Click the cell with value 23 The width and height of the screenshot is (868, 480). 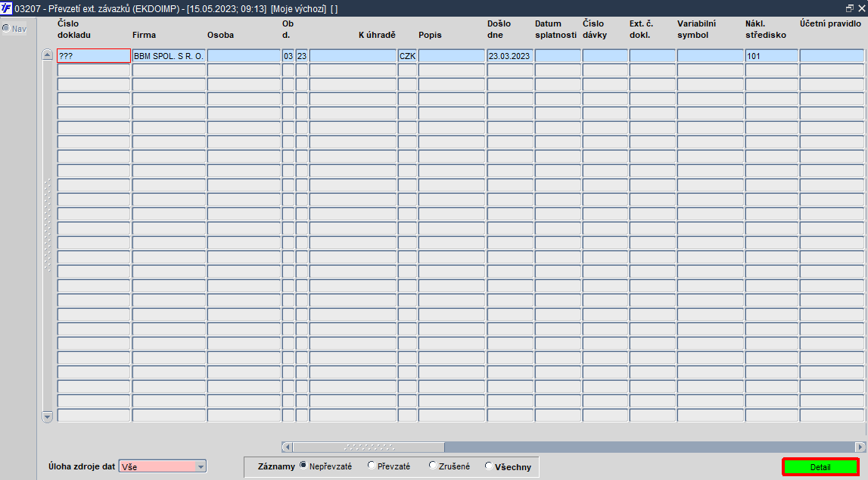(302, 56)
